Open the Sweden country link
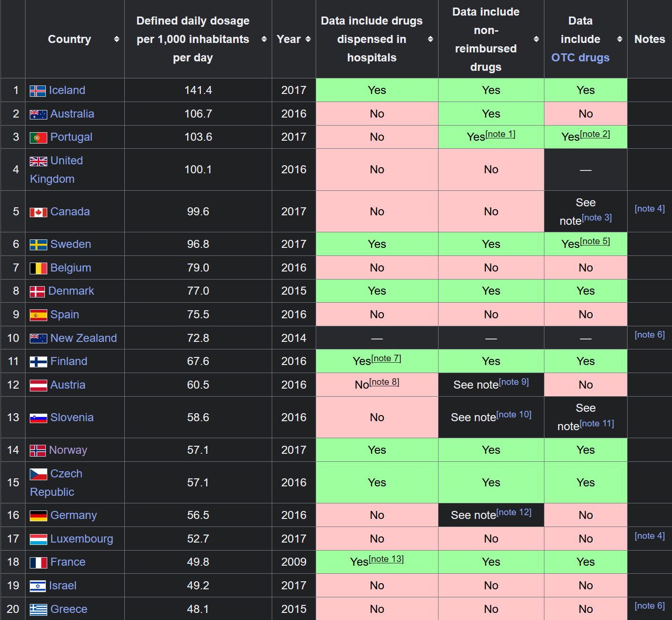Screen dimensions: 672x620 click(71, 244)
